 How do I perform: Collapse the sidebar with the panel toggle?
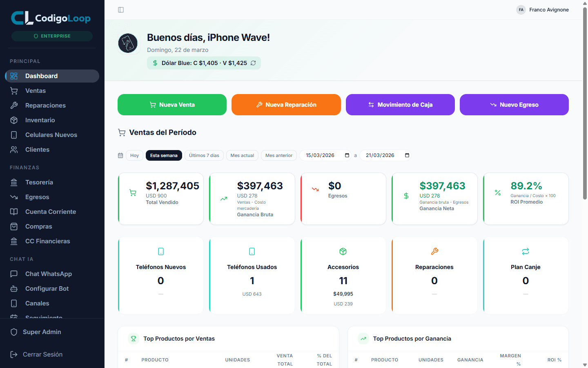(121, 9)
